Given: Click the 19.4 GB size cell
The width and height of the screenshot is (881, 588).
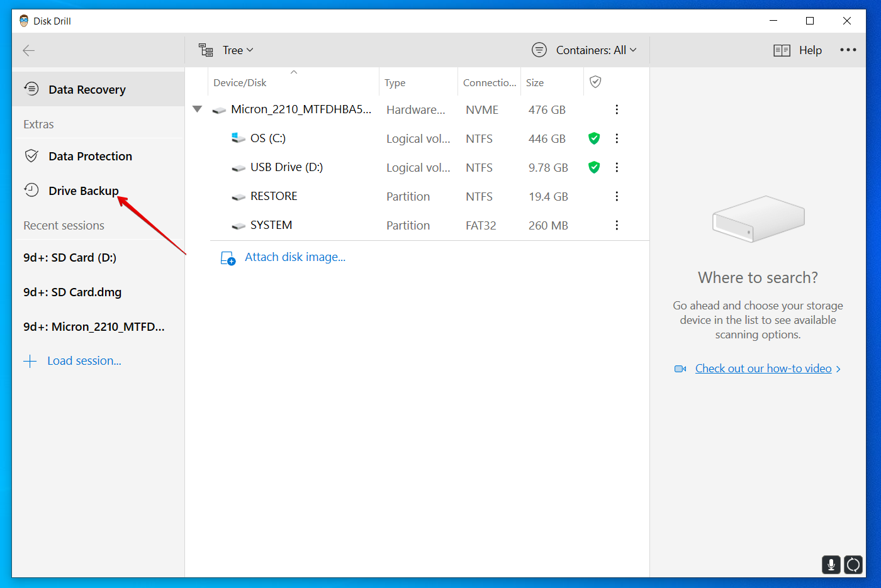Looking at the screenshot, I should [548, 196].
